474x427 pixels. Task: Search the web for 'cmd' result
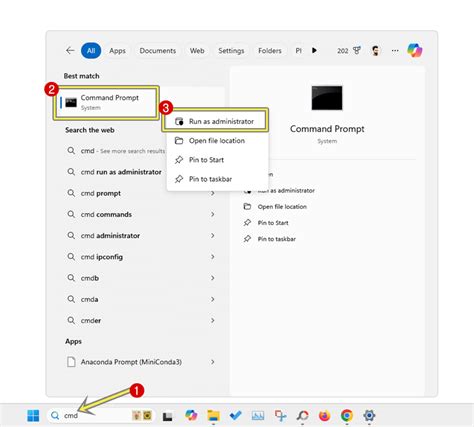116,151
